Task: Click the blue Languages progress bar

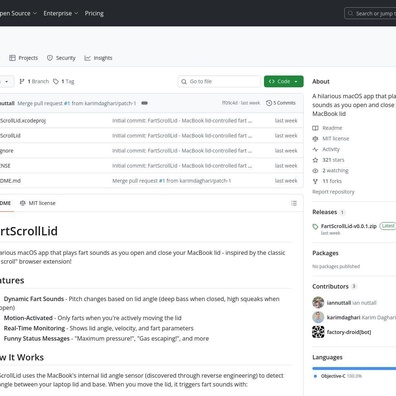Action: click(354, 368)
